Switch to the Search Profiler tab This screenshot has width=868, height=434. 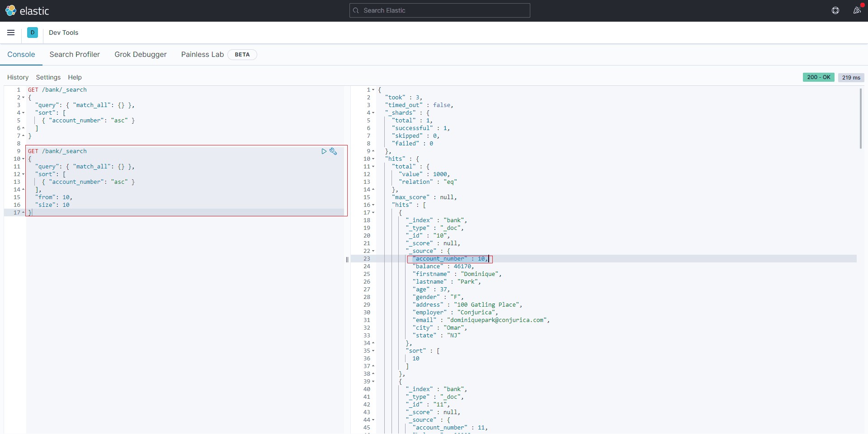(x=75, y=54)
